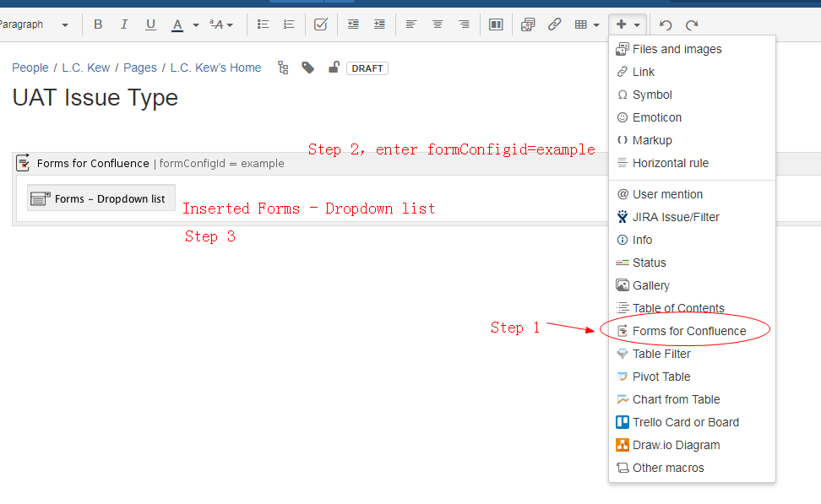This screenshot has width=821, height=504.
Task: Click the DRAFT status badge
Action: click(367, 68)
